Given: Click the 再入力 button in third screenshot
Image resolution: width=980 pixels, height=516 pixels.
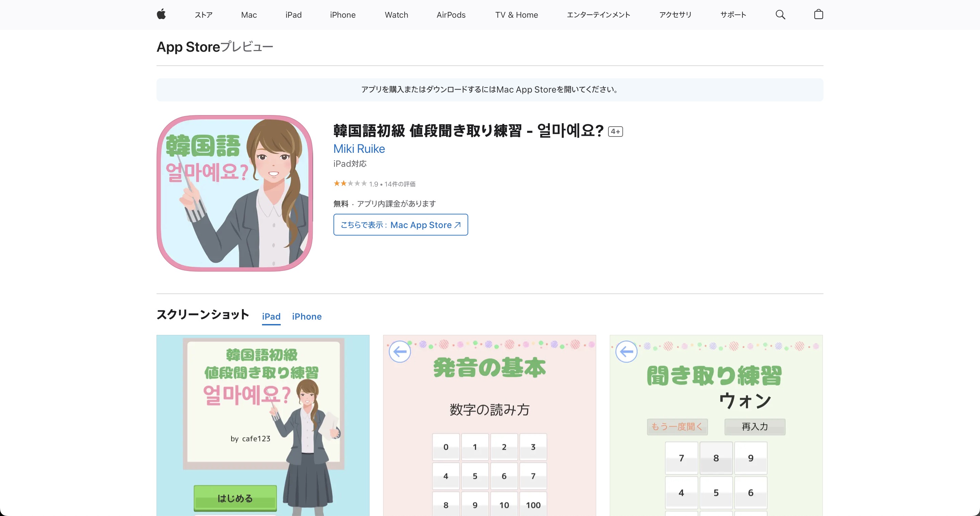Looking at the screenshot, I should (x=754, y=426).
